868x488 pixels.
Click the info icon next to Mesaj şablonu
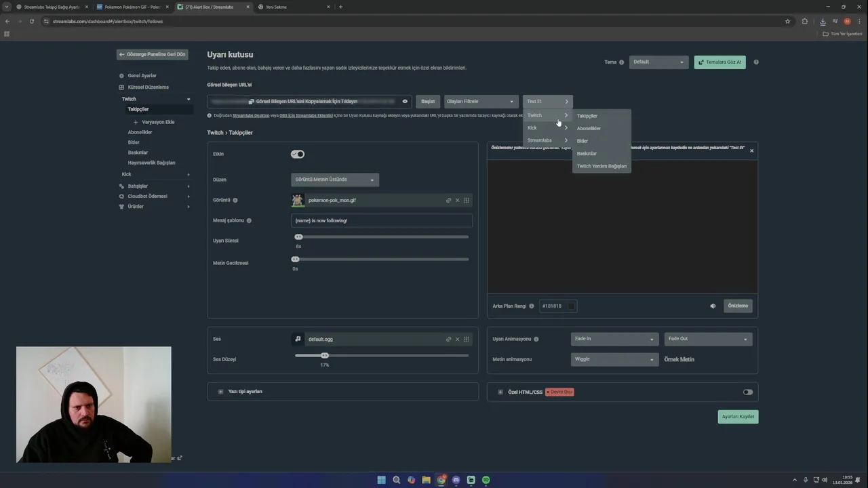pos(249,221)
